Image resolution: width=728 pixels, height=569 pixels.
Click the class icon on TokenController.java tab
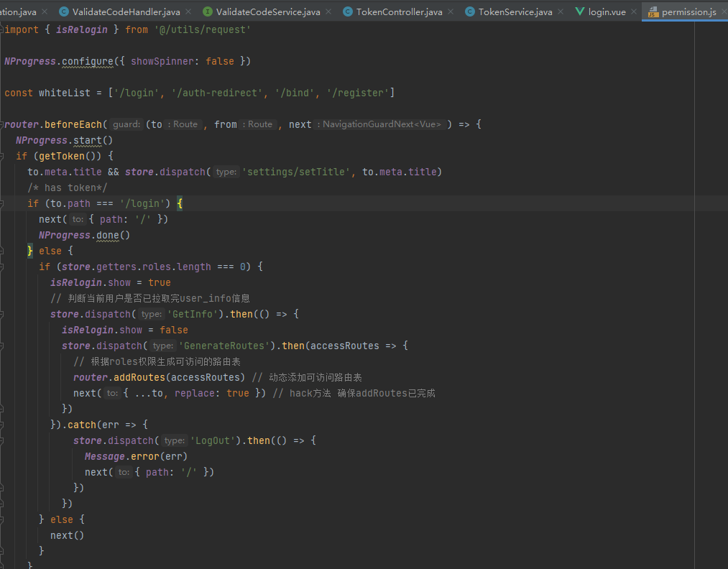348,11
